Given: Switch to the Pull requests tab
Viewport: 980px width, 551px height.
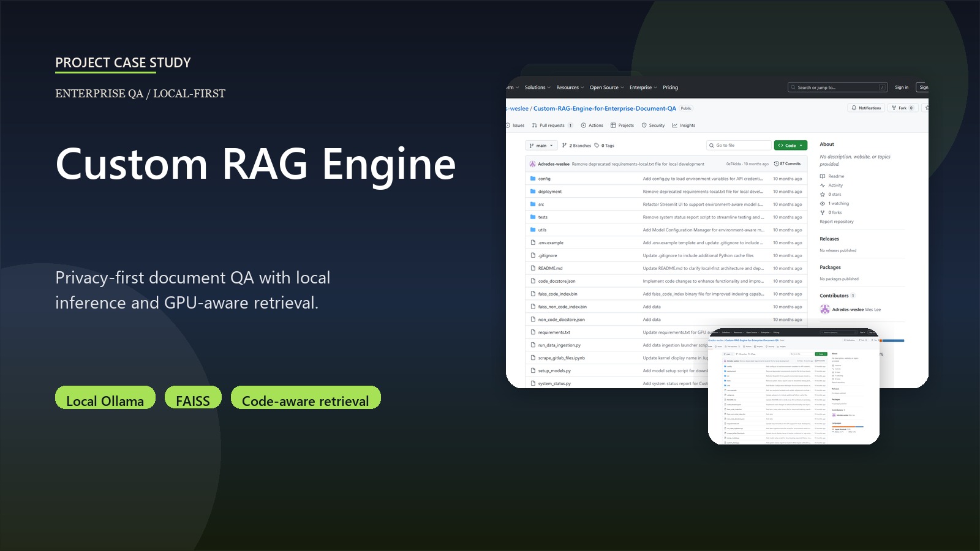Looking at the screenshot, I should 551,125.
